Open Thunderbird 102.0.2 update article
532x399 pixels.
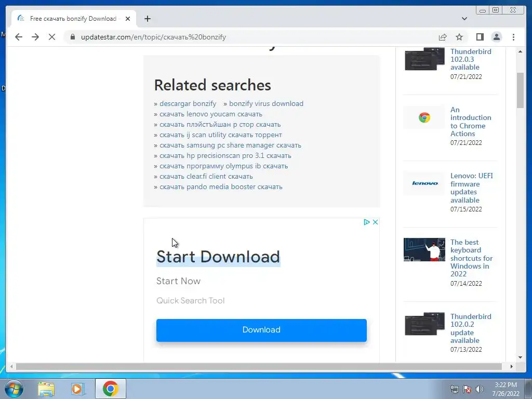(471, 328)
